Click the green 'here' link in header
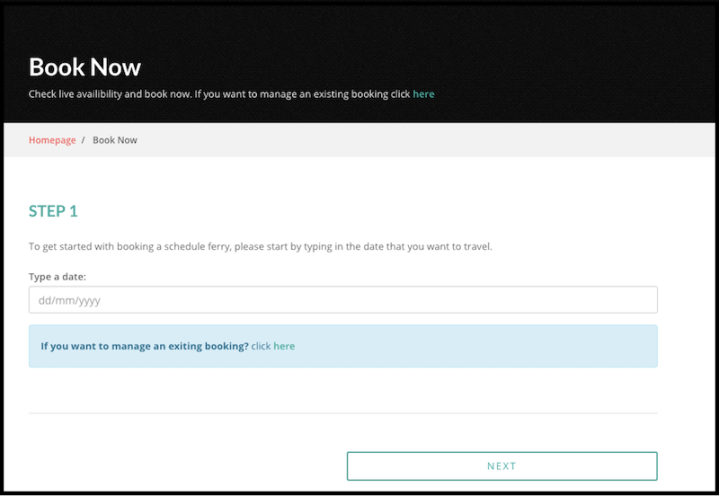The image size is (719, 496). (423, 94)
